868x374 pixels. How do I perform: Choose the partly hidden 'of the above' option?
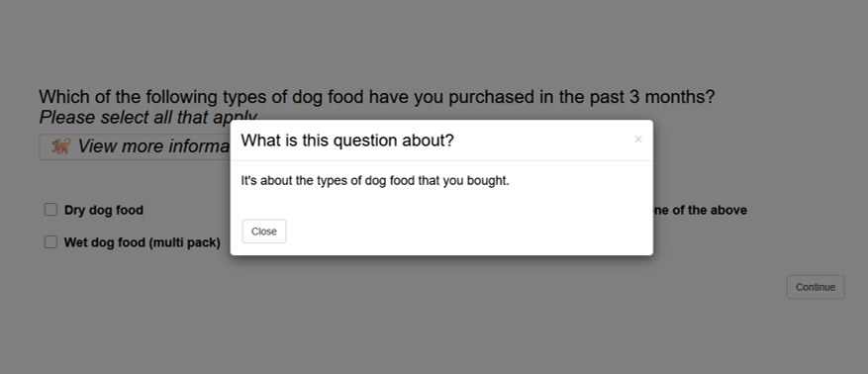[701, 210]
